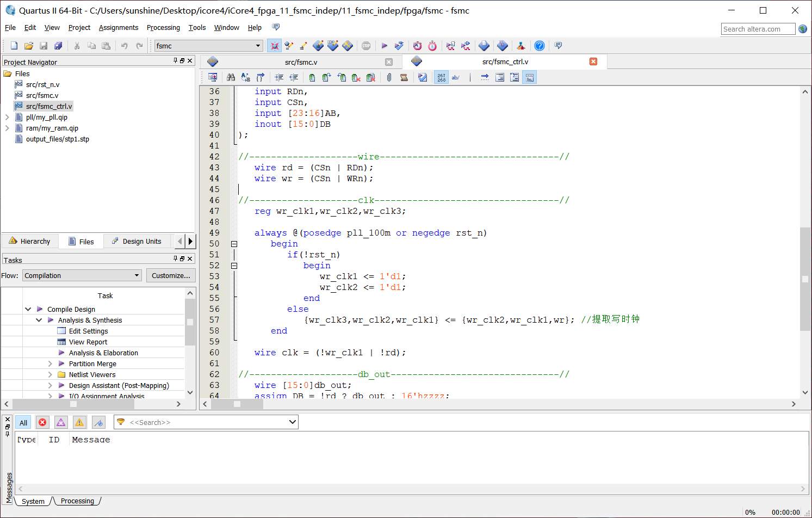This screenshot has height=518, width=812.
Task: Open the fsmc project dropdown in toolbar
Action: pos(208,46)
